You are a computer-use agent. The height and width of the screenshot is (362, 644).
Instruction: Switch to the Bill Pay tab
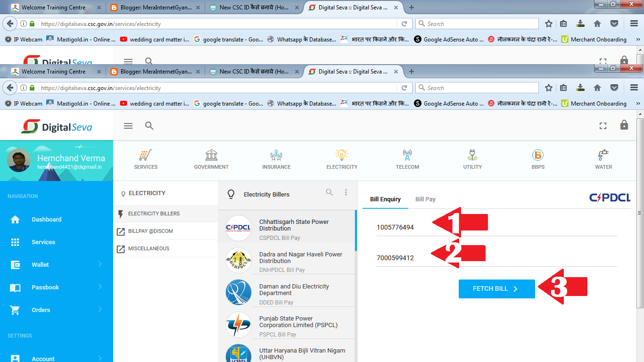[x=425, y=199]
